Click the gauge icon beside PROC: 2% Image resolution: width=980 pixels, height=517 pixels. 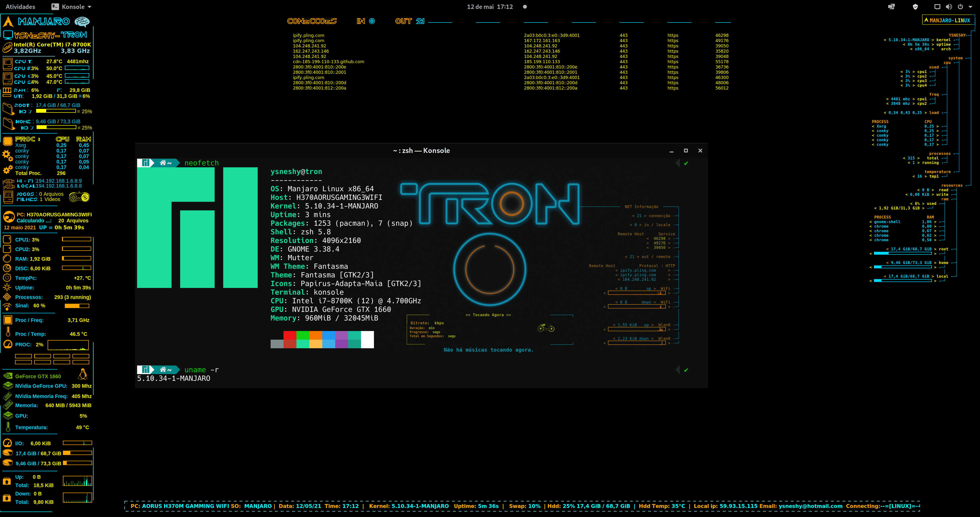point(8,344)
